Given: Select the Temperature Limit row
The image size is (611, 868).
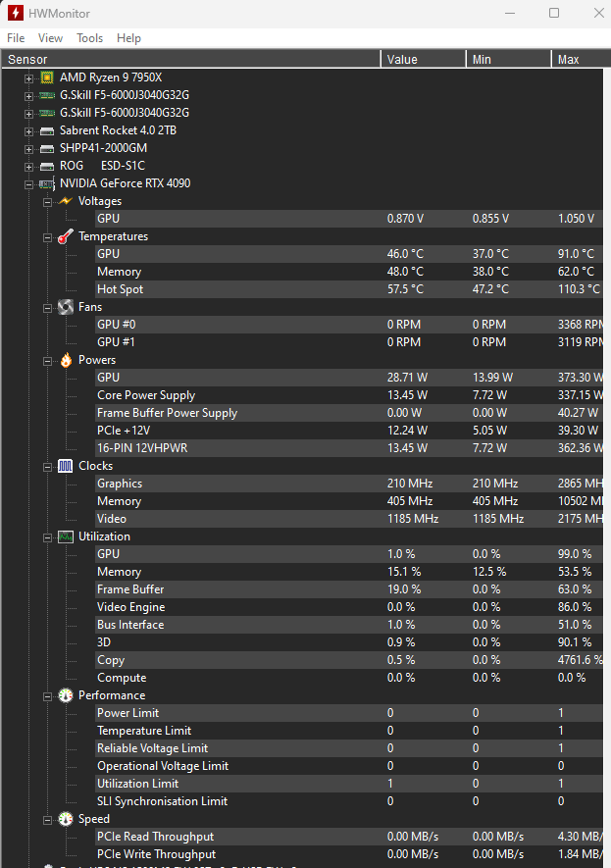Looking at the screenshot, I should click(349, 731).
